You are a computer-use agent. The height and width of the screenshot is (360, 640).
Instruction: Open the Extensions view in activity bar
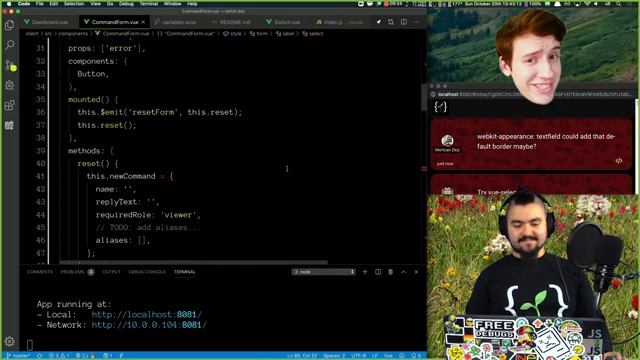point(9,105)
